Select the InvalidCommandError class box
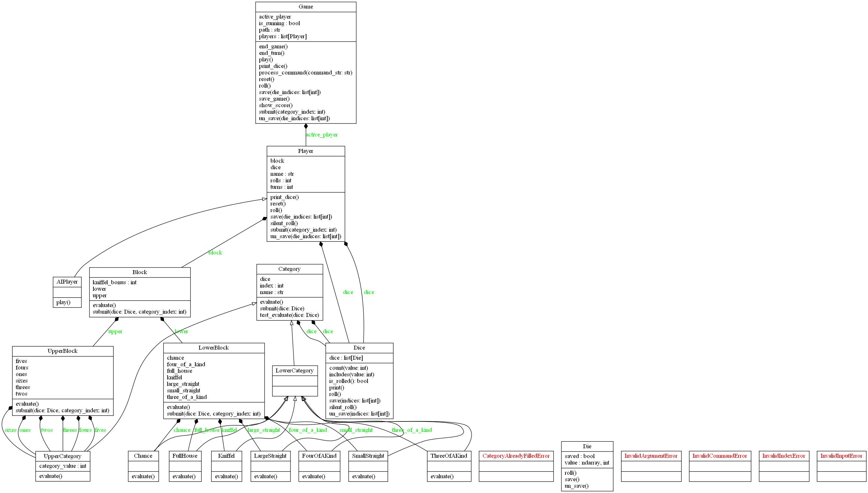Screen dimensions: 868x493 click(x=719, y=456)
